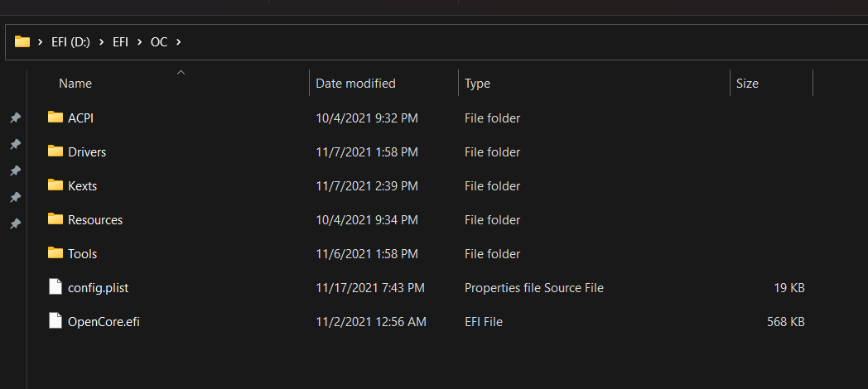868x389 pixels.
Task: Click the topmost pin icon in sidebar
Action: (x=15, y=118)
